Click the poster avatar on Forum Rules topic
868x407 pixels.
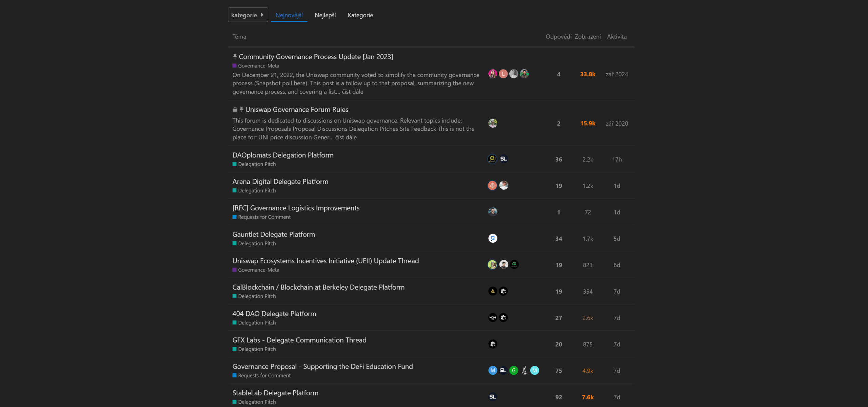(x=493, y=123)
